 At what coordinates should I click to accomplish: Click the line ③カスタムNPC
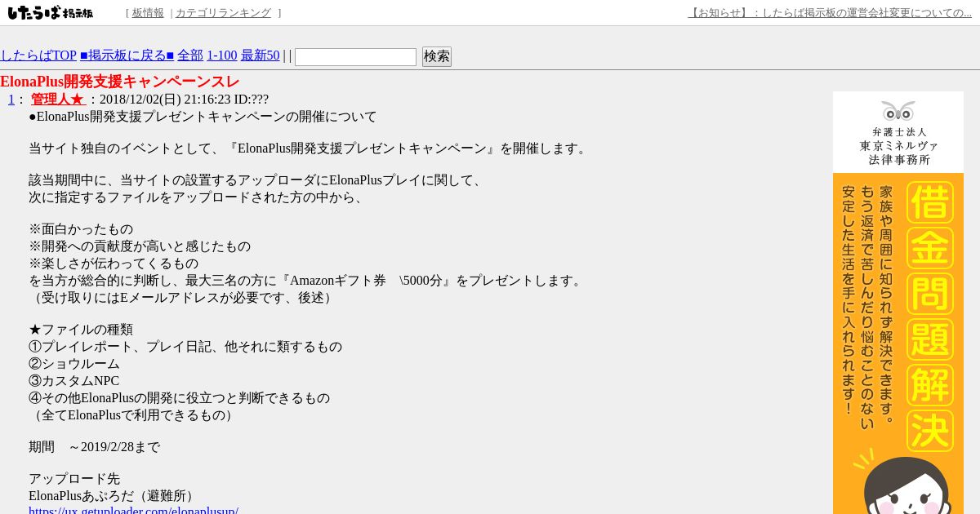click(x=73, y=381)
